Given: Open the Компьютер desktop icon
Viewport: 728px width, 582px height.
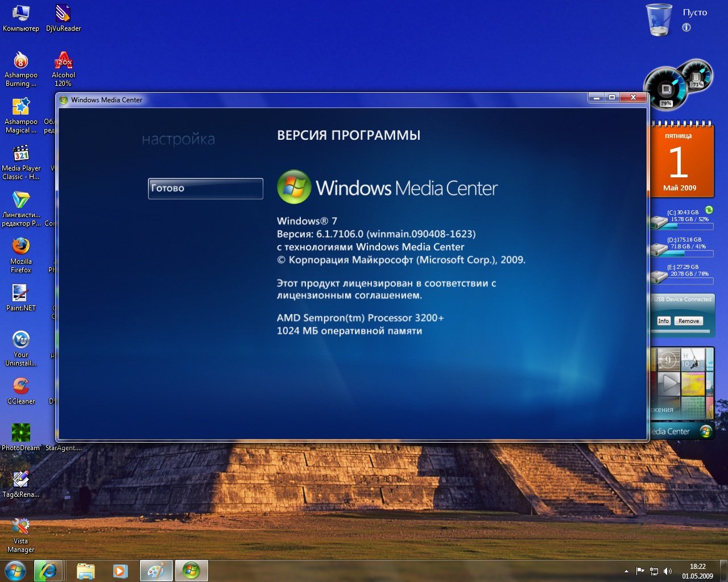Looking at the screenshot, I should (21, 18).
